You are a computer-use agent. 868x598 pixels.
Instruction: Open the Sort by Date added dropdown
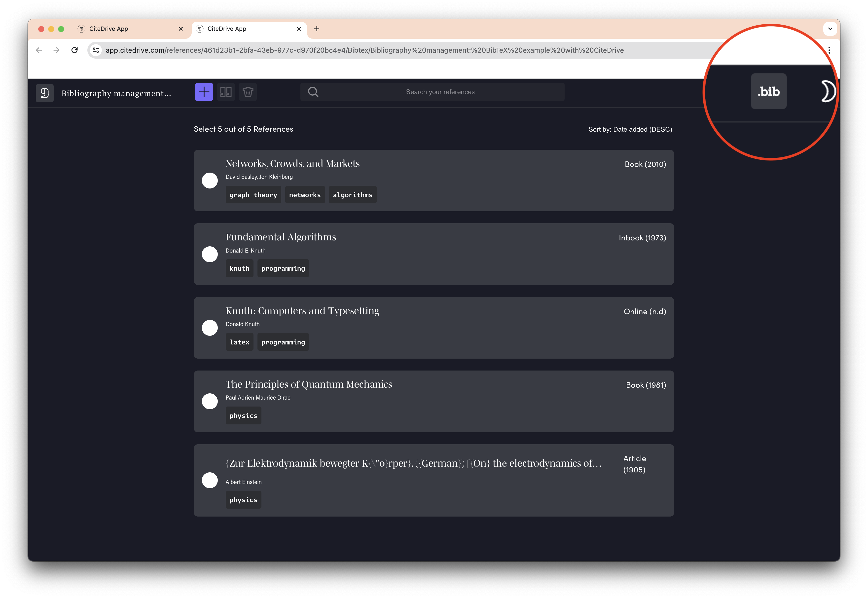click(x=630, y=129)
